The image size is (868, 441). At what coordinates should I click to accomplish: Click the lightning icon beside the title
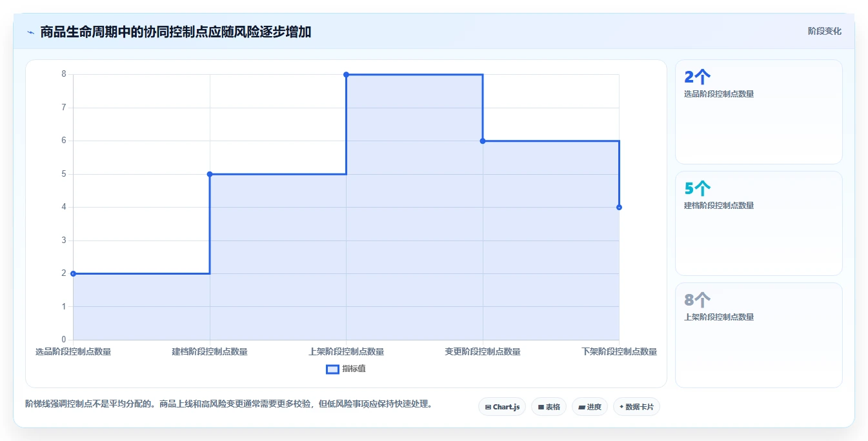[30, 32]
